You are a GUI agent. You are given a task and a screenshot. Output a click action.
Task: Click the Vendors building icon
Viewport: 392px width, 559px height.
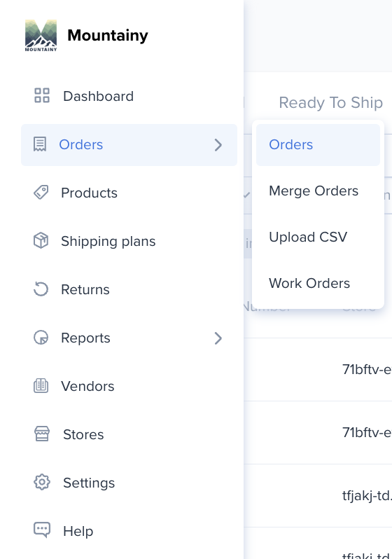click(x=41, y=386)
